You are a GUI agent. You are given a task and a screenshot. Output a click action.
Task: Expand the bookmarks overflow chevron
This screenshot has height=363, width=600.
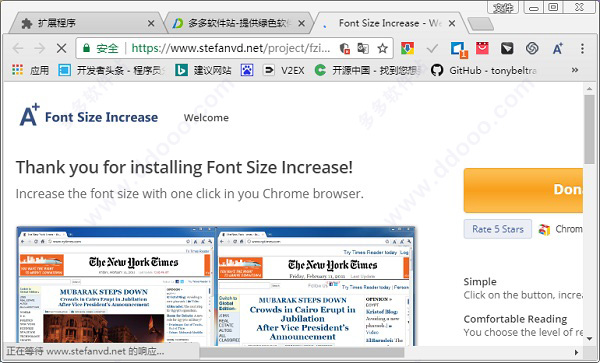point(575,70)
